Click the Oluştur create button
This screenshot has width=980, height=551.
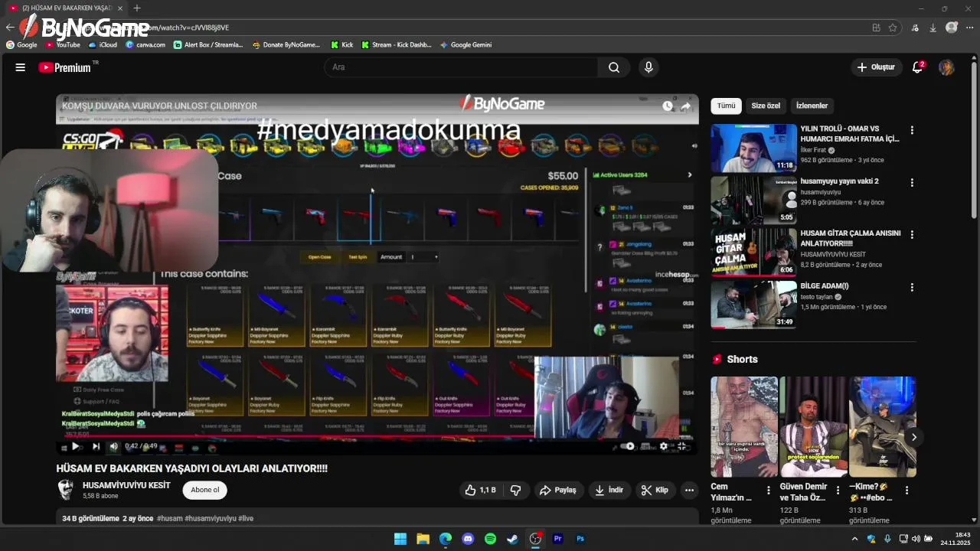point(876,67)
